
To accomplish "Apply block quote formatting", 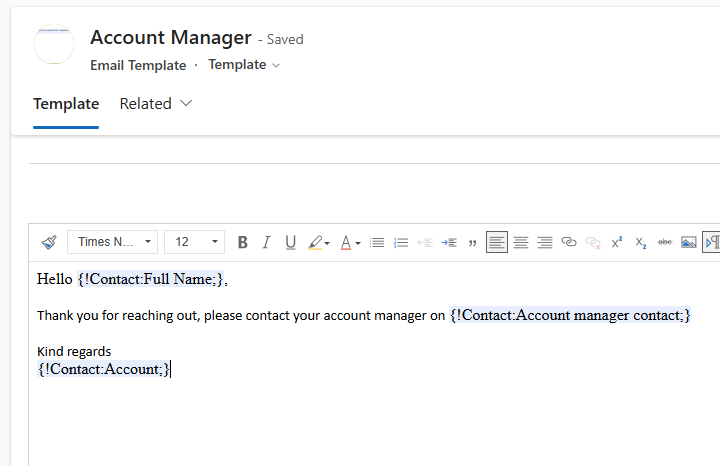I will point(472,242).
